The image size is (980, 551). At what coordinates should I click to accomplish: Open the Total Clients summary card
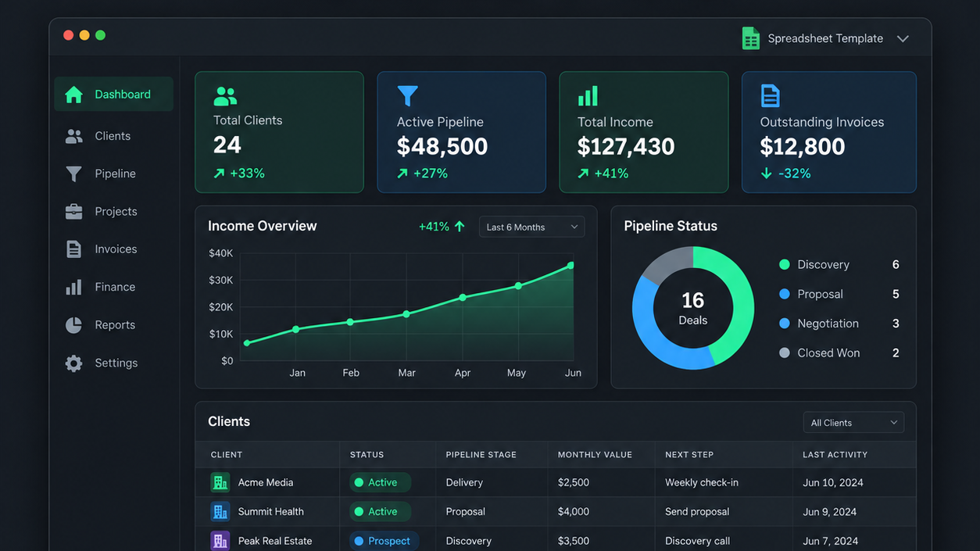[x=279, y=132]
